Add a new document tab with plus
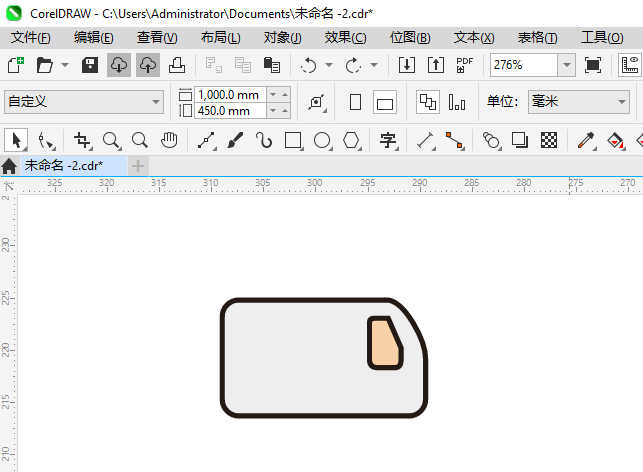This screenshot has width=643, height=472. 138,166
